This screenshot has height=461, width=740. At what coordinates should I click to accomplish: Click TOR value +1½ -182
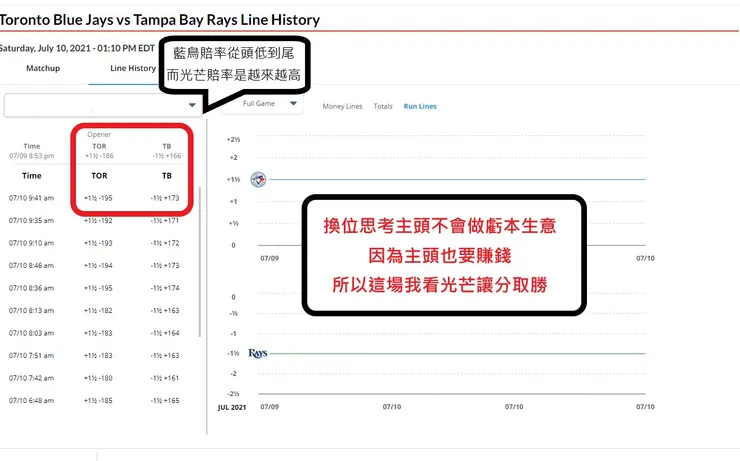pyautogui.click(x=98, y=310)
